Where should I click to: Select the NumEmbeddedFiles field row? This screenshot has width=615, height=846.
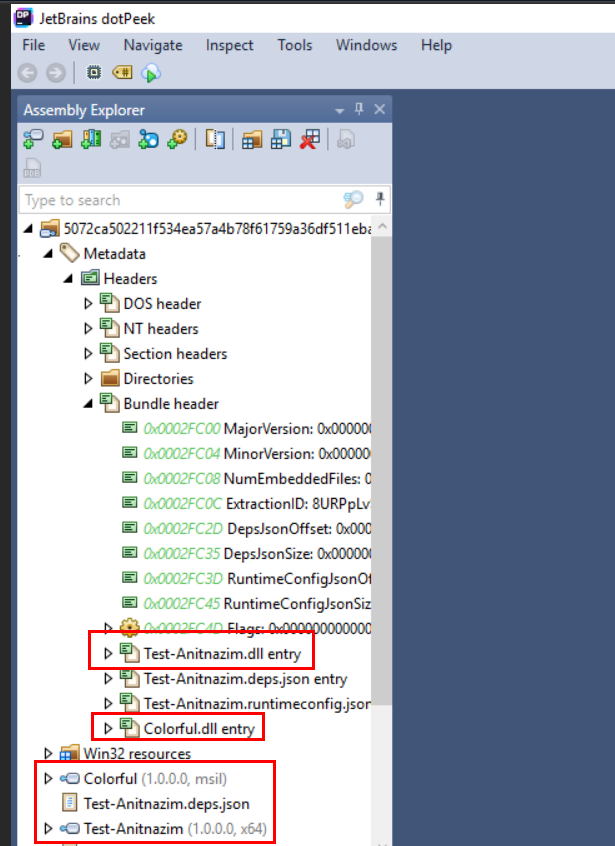click(x=245, y=479)
